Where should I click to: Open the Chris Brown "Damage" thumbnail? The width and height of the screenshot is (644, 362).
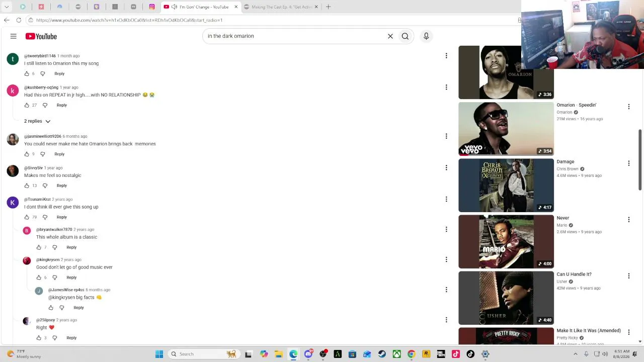(506, 185)
